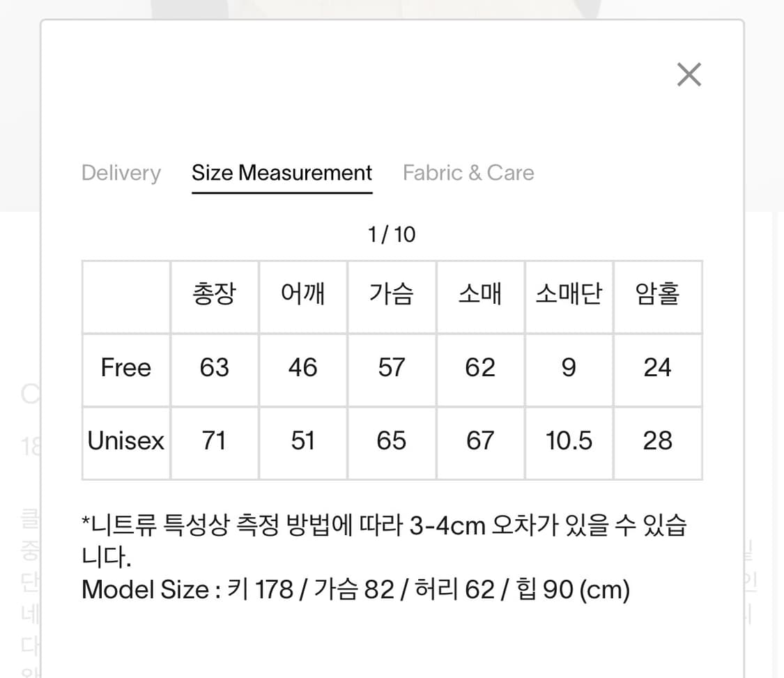Click the Unisex armhole value 28
The image size is (784, 678).
point(658,440)
